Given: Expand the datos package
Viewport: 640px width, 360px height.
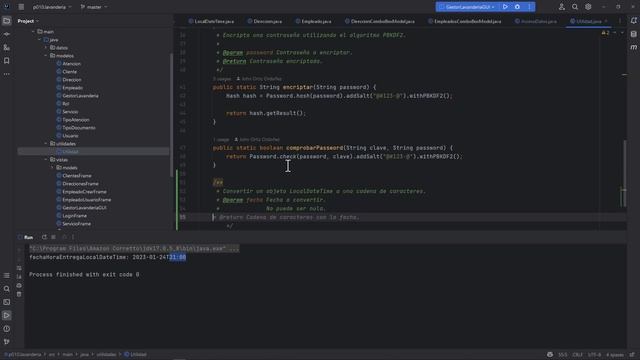Looking at the screenshot, I should pos(46,48).
